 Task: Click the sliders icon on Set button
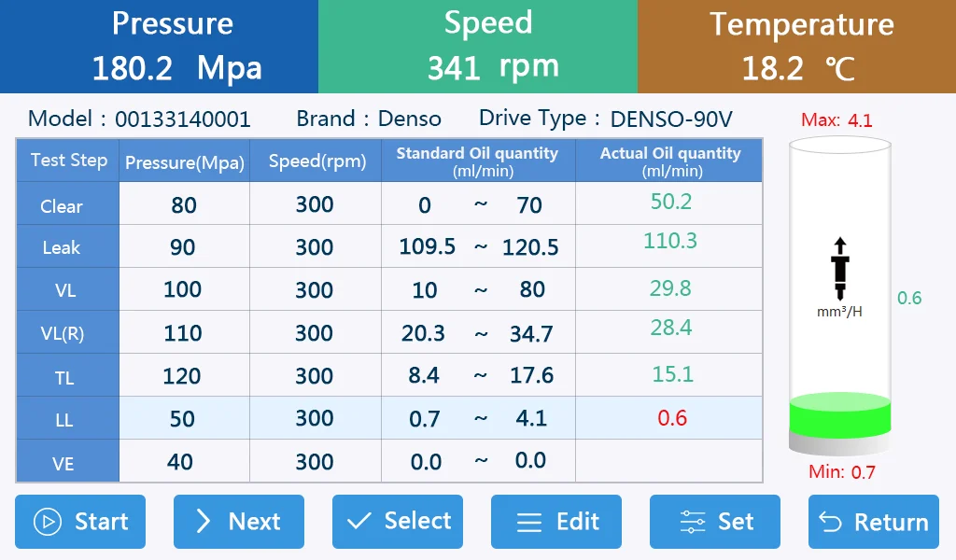click(693, 522)
